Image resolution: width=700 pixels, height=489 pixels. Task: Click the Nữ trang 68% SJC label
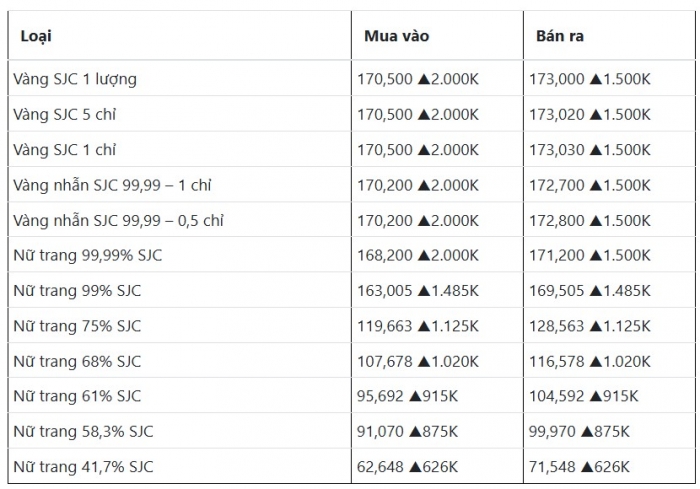pyautogui.click(x=77, y=361)
